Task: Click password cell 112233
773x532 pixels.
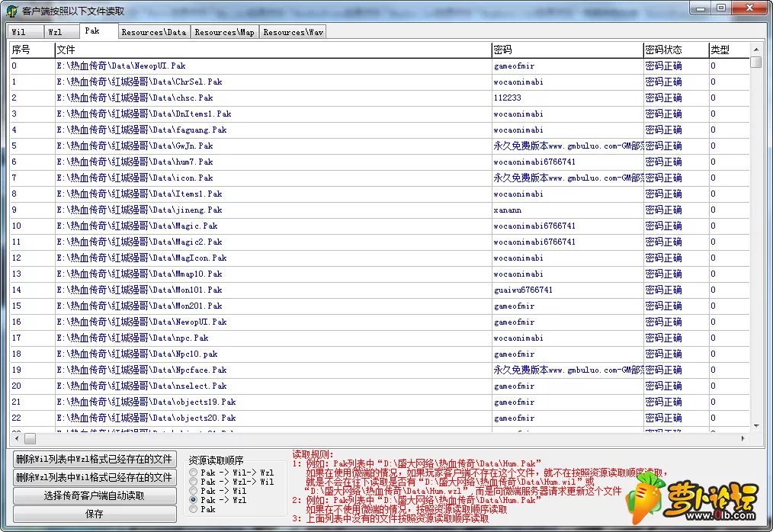Action: [567, 98]
